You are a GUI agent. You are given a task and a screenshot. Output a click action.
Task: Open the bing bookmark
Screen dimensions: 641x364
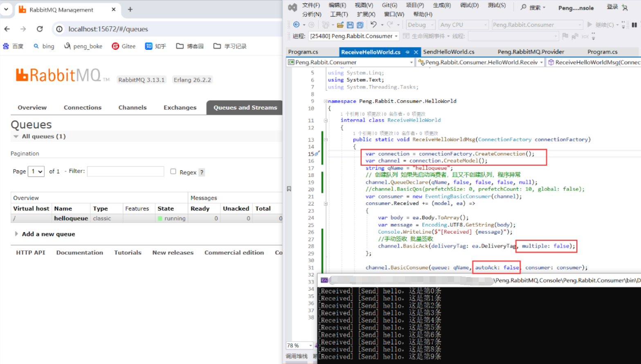pos(44,46)
